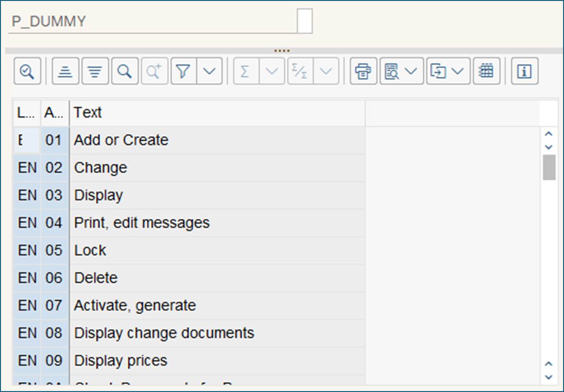
Task: Click the vertical scrollbar thumb
Action: point(549,167)
